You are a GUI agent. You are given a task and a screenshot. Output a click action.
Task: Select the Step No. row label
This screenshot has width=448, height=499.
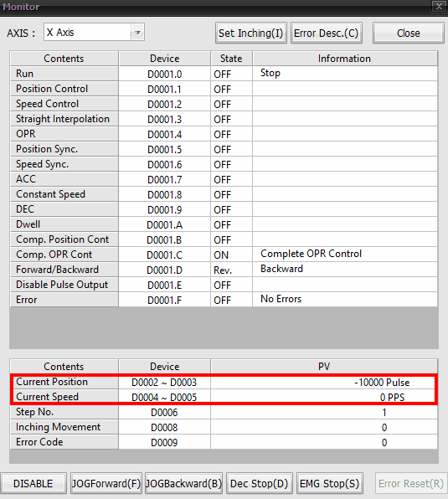click(64, 412)
